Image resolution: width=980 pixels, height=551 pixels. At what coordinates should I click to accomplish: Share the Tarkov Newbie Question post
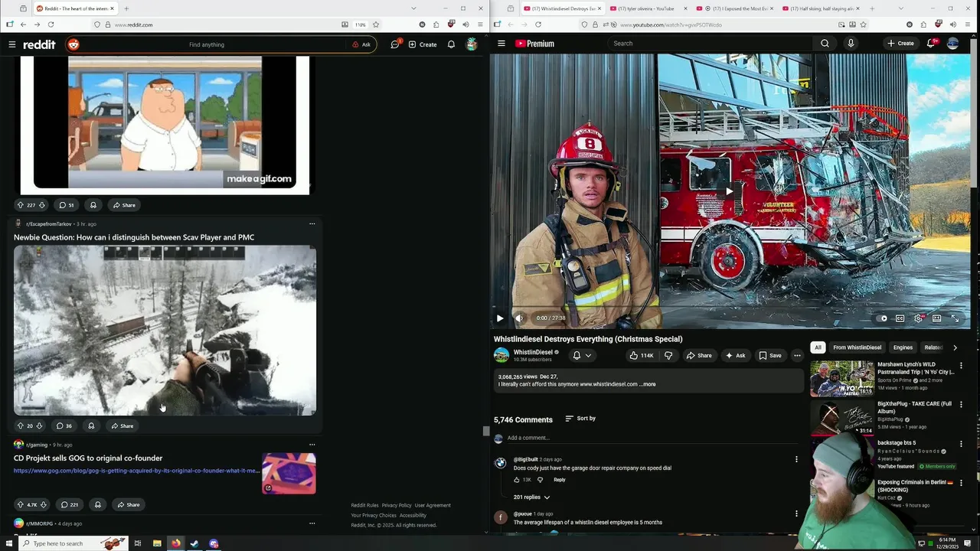tap(122, 426)
